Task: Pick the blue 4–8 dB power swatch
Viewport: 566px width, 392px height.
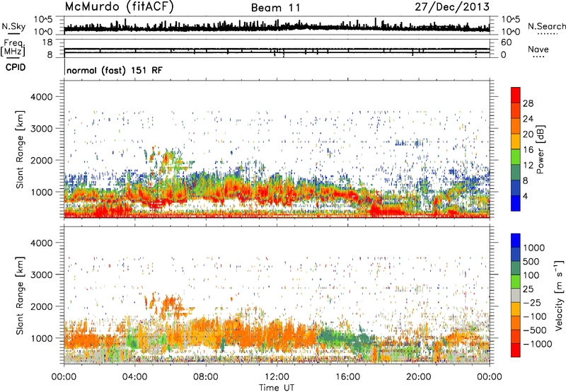Action: 516,188
